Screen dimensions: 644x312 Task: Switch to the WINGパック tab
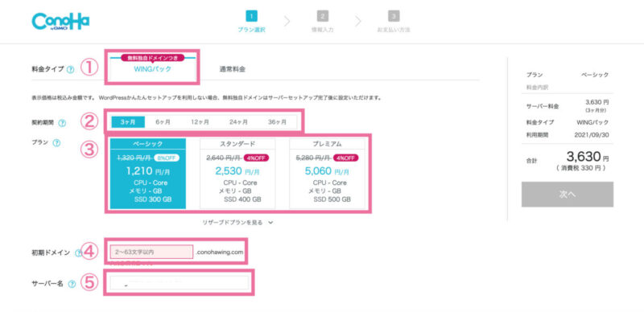[x=152, y=69]
